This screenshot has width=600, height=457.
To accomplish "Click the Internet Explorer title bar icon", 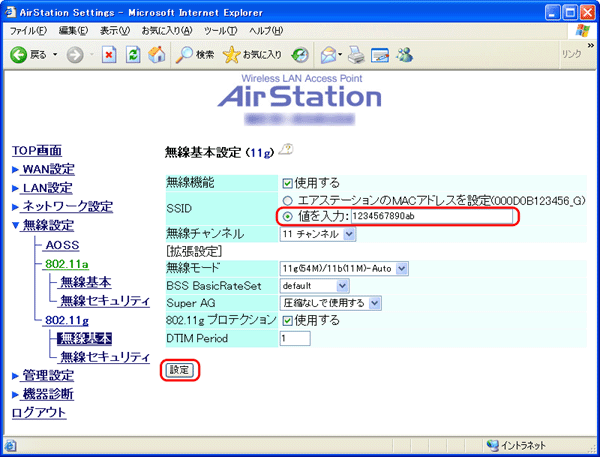I will tap(10, 12).
